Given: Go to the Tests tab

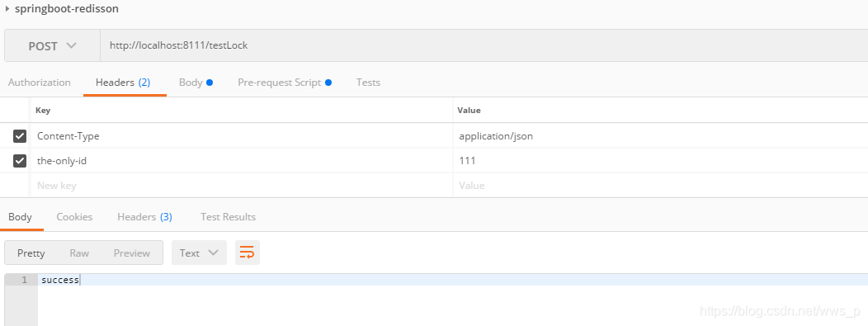Looking at the screenshot, I should click(368, 83).
